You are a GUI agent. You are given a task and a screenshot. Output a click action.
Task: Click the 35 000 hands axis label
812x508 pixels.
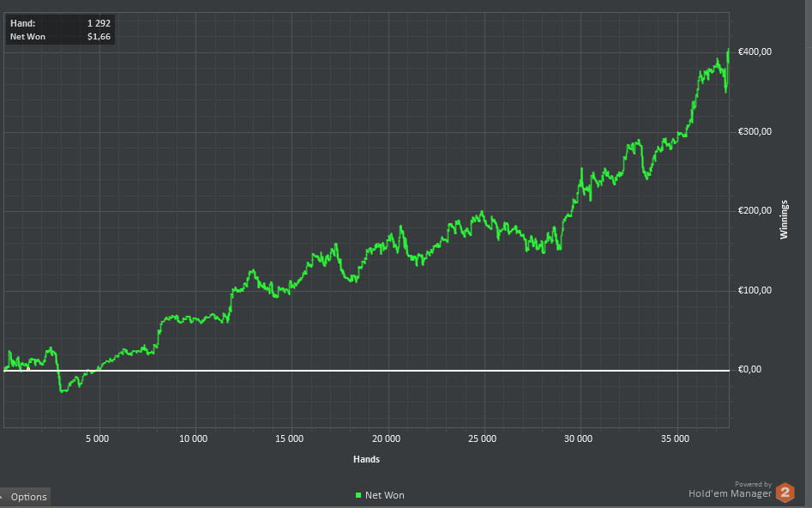coord(676,438)
